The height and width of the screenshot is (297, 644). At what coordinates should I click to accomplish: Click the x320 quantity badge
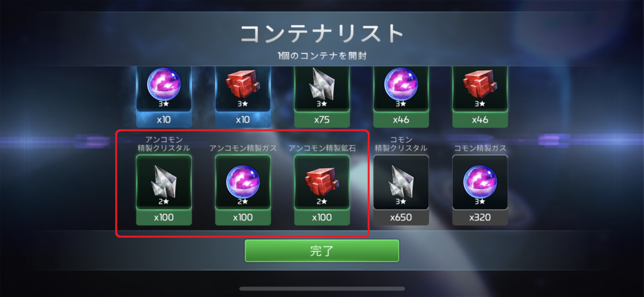tap(480, 217)
